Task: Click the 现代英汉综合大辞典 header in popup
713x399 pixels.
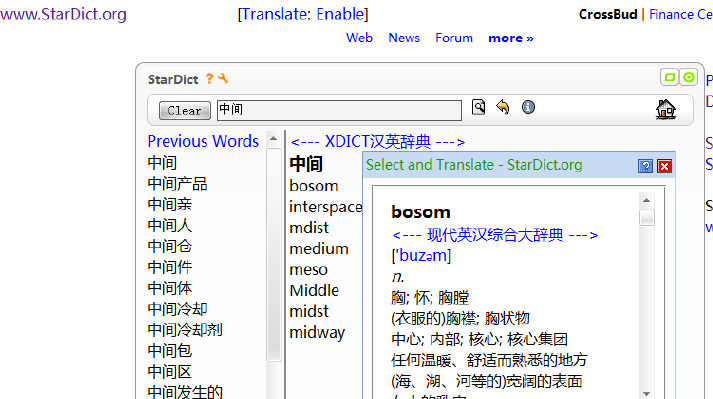Action: pyautogui.click(x=495, y=235)
